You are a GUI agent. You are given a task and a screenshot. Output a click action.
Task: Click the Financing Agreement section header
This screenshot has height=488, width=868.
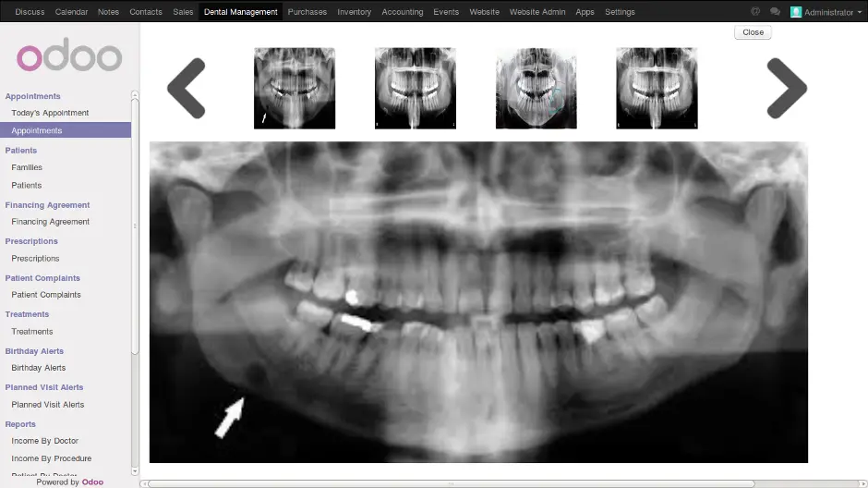tap(47, 205)
